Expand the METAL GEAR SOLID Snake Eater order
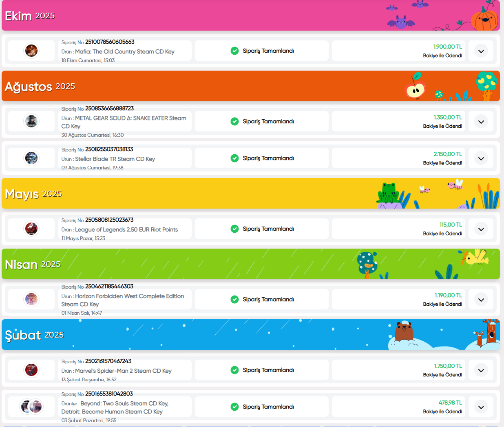 [481, 122]
